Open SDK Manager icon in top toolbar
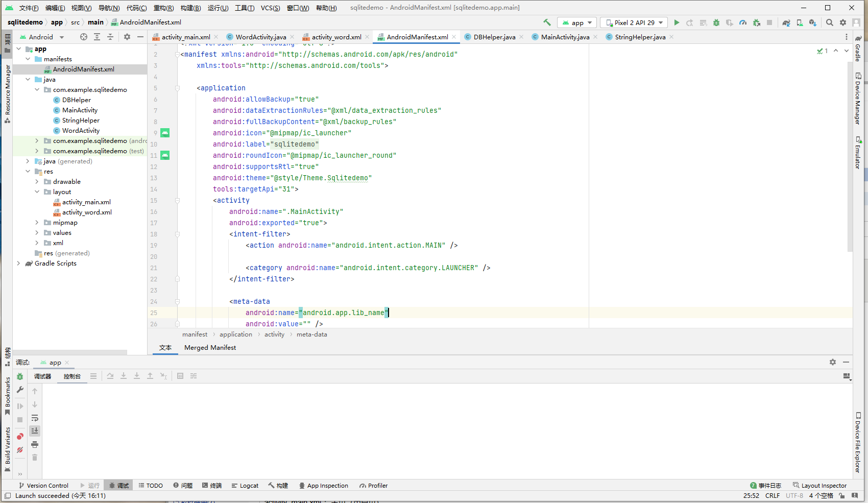The width and height of the screenshot is (868, 503). (x=813, y=22)
